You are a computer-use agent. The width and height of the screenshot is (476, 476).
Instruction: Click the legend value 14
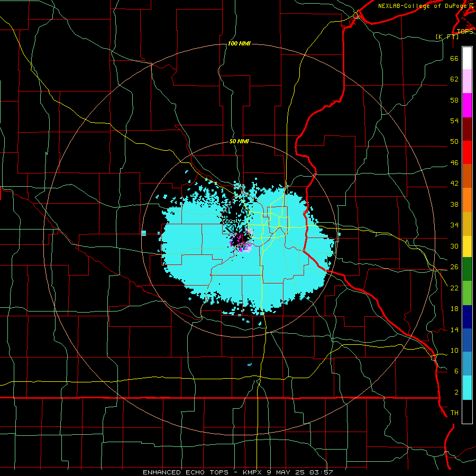[x=454, y=329]
